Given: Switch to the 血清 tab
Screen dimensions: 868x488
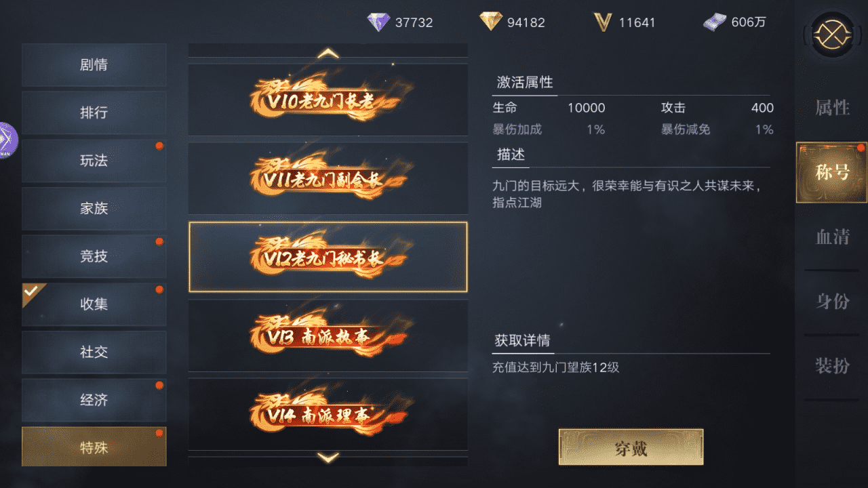Looking at the screenshot, I should (x=832, y=237).
